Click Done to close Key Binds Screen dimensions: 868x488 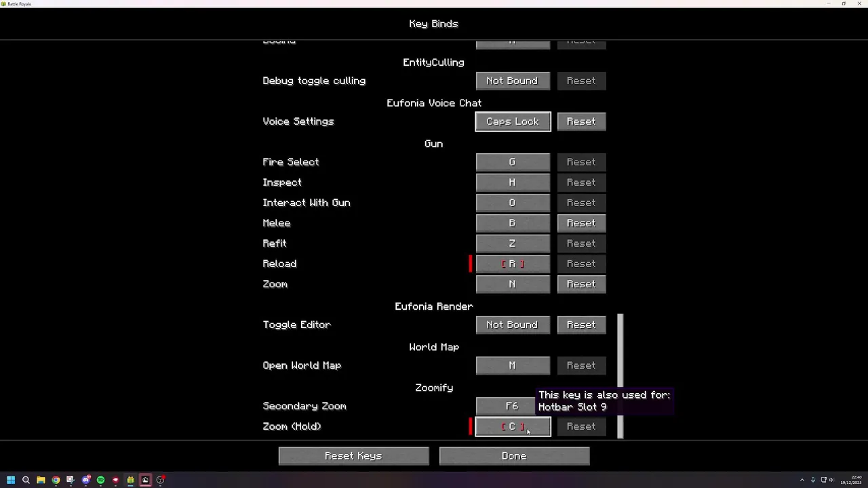click(x=514, y=456)
